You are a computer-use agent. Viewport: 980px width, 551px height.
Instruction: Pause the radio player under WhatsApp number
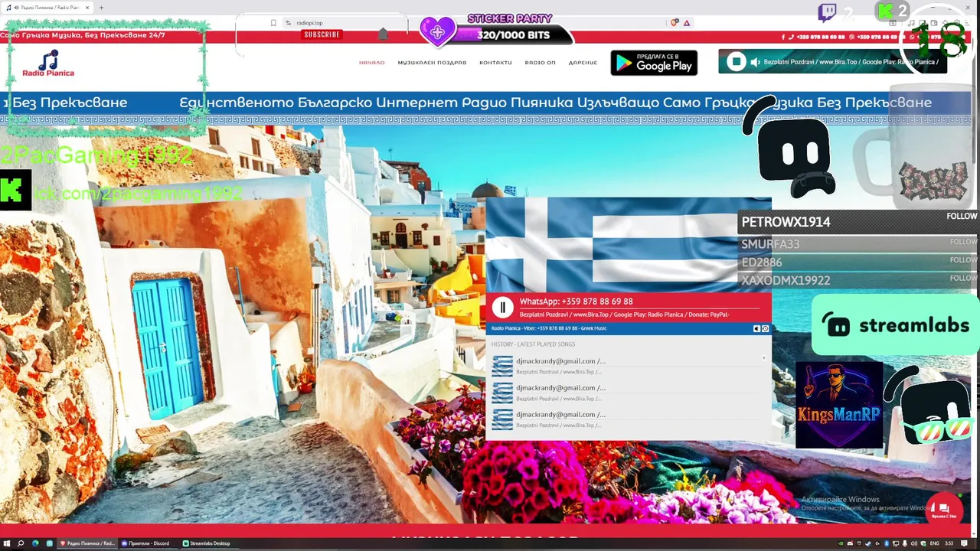502,308
